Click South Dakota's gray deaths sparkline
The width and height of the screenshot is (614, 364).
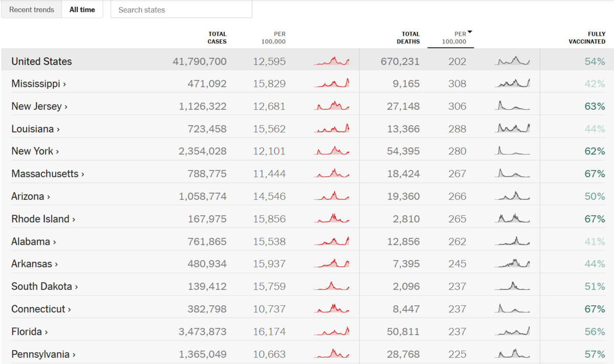coord(512,286)
